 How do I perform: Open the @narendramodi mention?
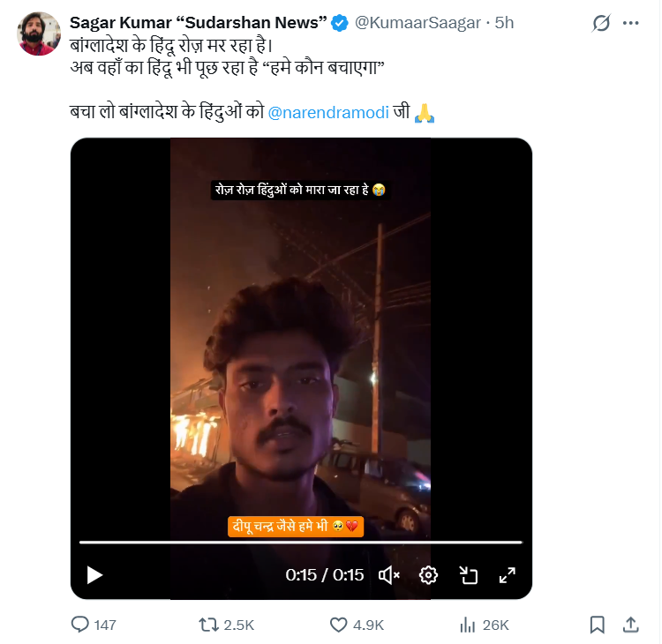pyautogui.click(x=327, y=114)
